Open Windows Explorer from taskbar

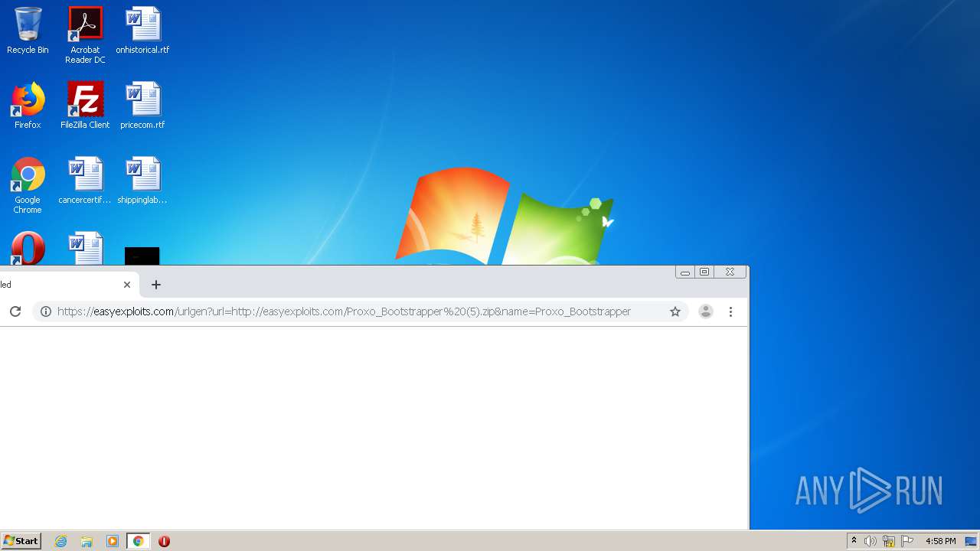(87, 541)
